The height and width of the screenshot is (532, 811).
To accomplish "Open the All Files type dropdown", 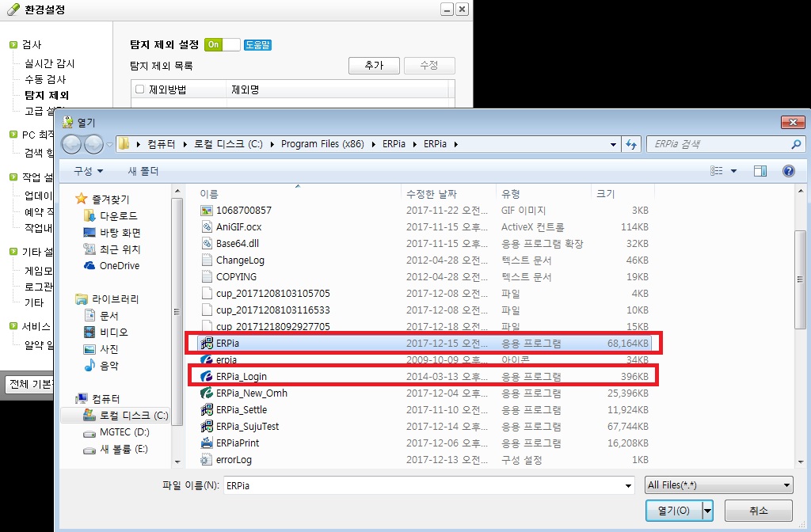I will coord(718,485).
